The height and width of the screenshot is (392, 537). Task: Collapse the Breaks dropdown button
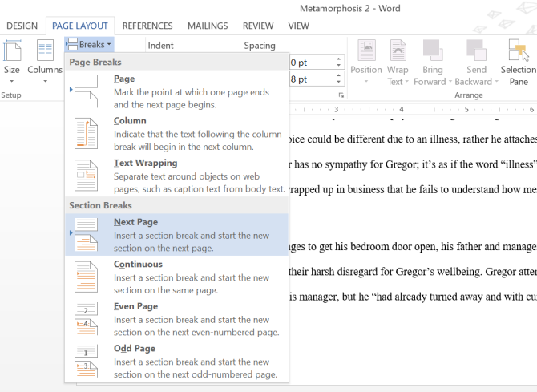89,45
